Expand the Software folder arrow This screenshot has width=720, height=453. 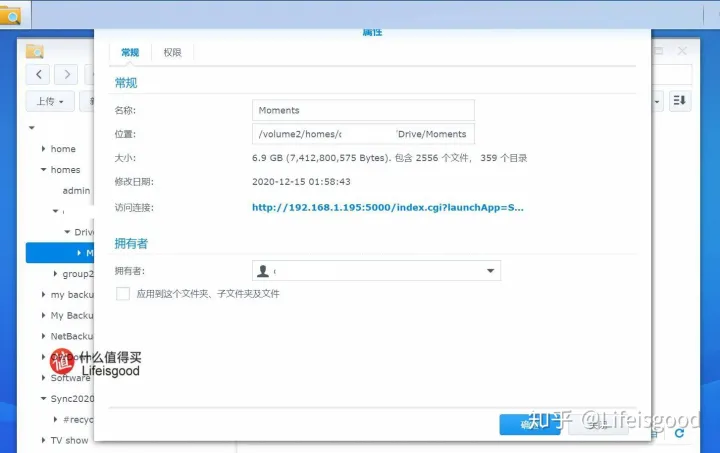pyautogui.click(x=43, y=378)
